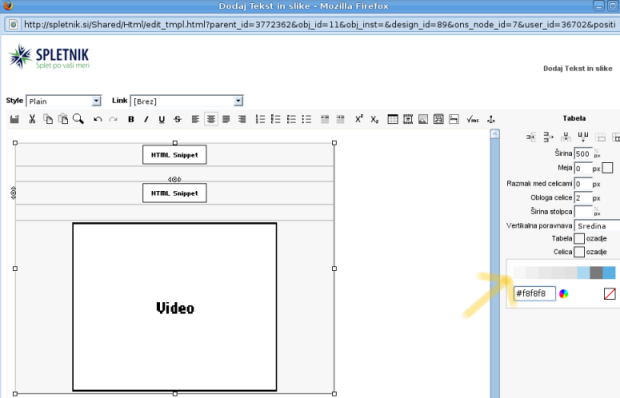Click the Meja border width field
The width and height of the screenshot is (620, 398).
click(583, 169)
